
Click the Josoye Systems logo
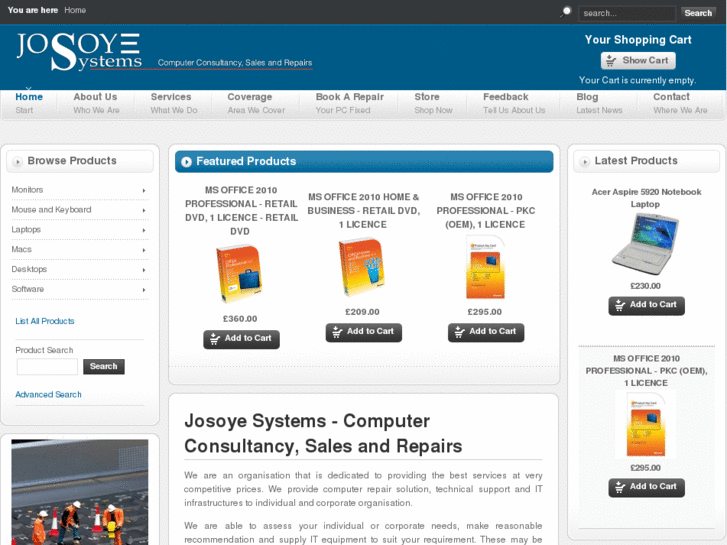click(79, 51)
